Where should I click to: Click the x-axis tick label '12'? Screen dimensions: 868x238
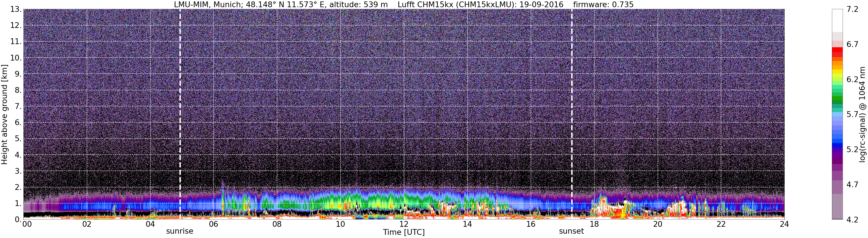tap(404, 224)
